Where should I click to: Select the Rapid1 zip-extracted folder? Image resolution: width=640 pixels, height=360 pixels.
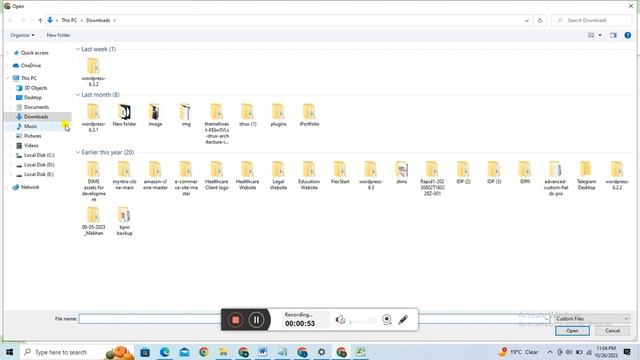(x=432, y=178)
